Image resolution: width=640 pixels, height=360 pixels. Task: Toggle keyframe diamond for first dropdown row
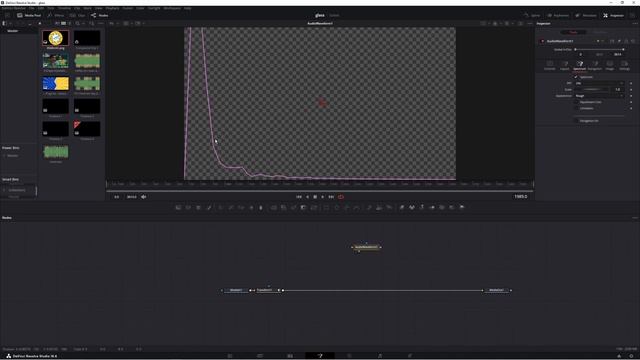point(631,83)
